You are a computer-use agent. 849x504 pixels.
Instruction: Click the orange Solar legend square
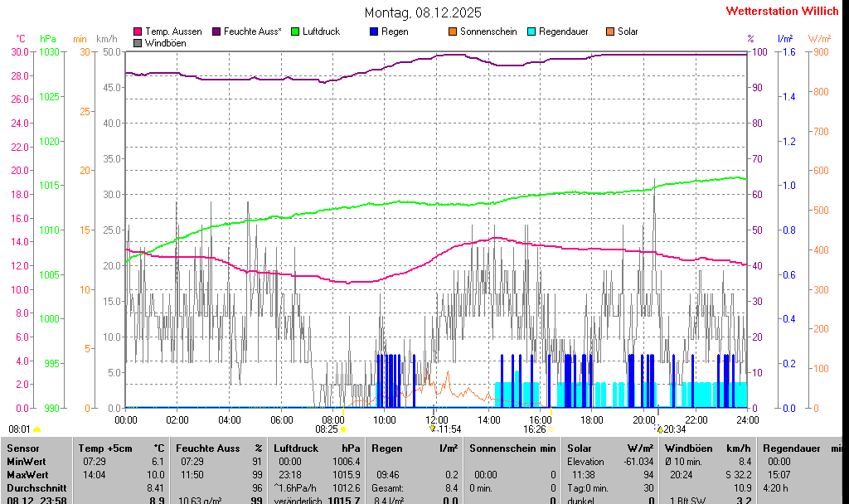[610, 31]
